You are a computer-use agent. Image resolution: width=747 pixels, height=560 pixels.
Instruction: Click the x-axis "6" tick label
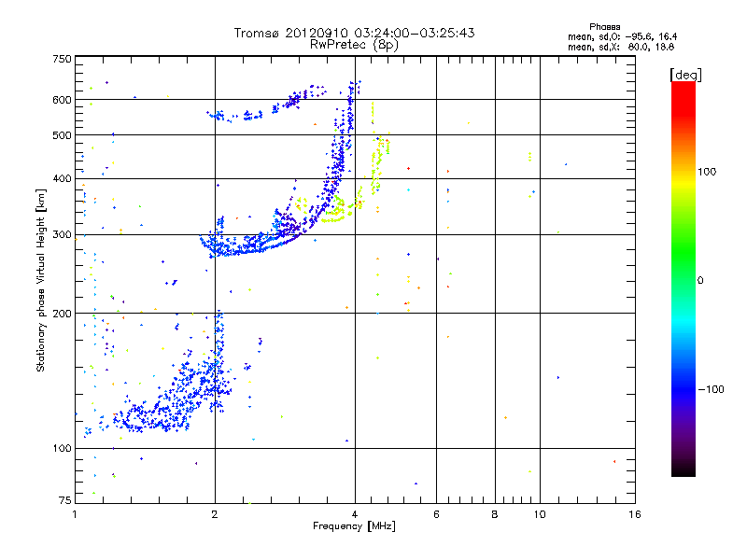(436, 514)
